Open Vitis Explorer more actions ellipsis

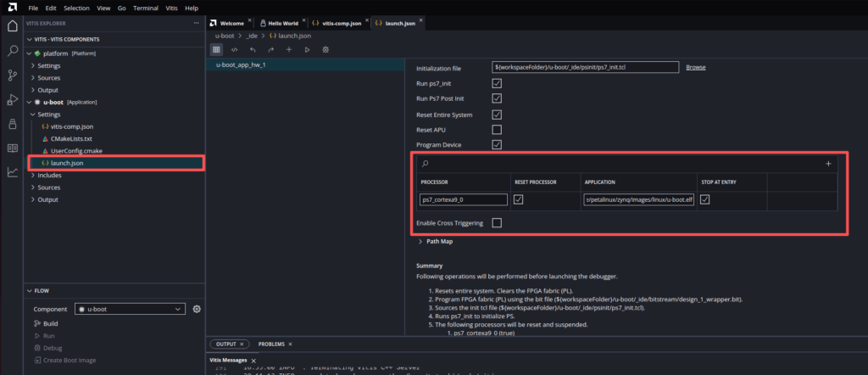(x=196, y=23)
